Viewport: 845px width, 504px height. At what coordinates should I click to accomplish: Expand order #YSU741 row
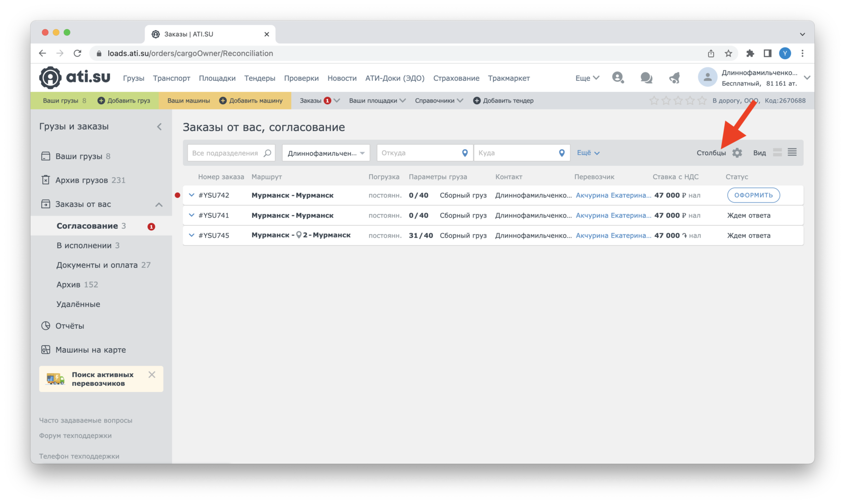(x=192, y=215)
